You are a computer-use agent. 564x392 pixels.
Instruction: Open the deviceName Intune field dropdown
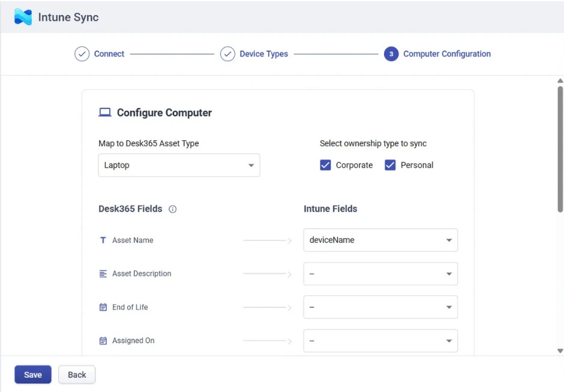[x=380, y=240]
